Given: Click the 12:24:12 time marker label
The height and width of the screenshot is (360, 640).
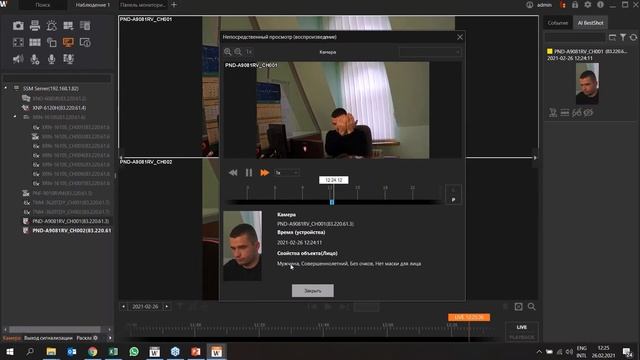Looking at the screenshot, I should pos(333,180).
